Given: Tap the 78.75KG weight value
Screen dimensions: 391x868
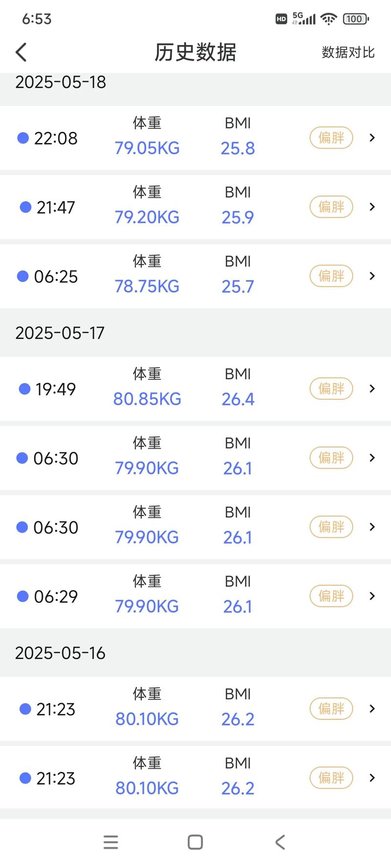Looking at the screenshot, I should coord(147,287).
